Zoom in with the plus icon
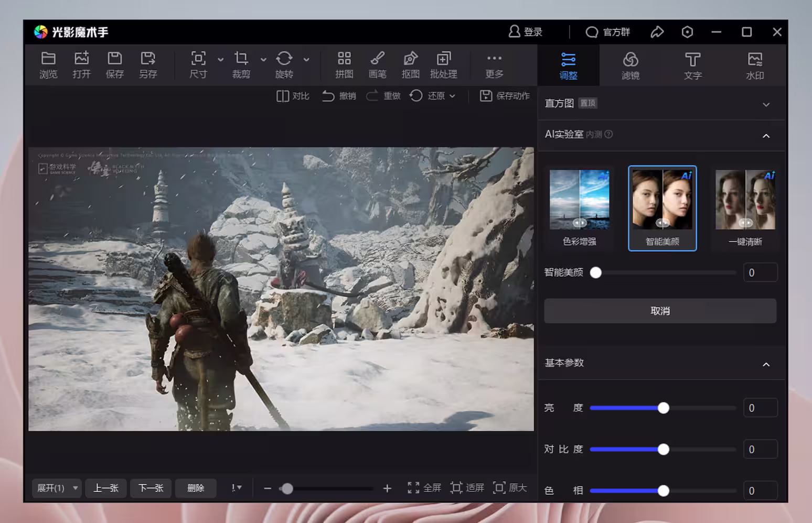The image size is (812, 523). tap(387, 488)
